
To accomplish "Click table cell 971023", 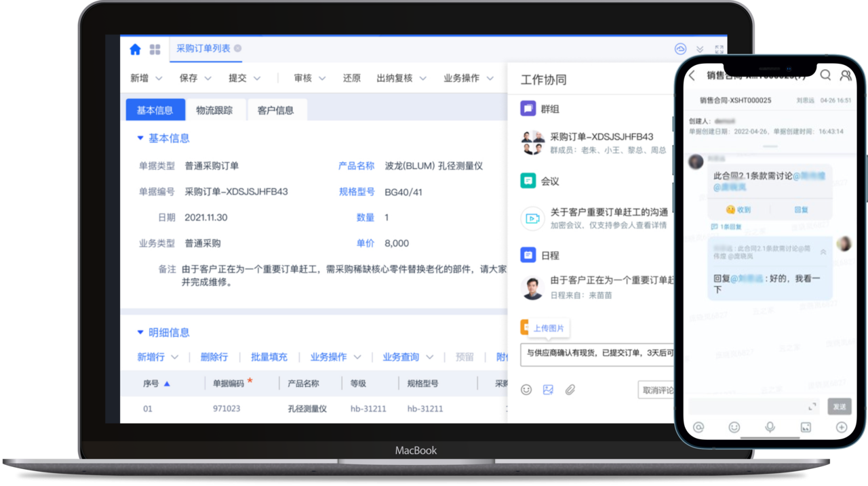I will pyautogui.click(x=226, y=409).
